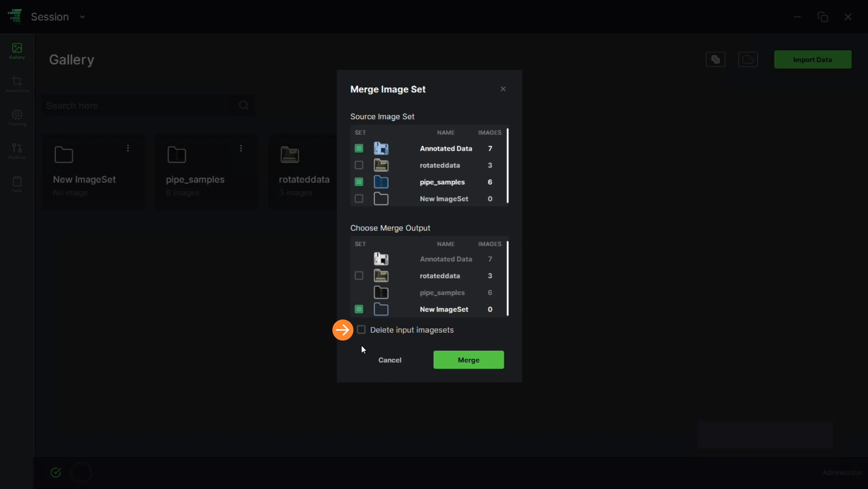Click the circular icon in bottom bar
This screenshot has width=868, height=489.
pos(81,472)
